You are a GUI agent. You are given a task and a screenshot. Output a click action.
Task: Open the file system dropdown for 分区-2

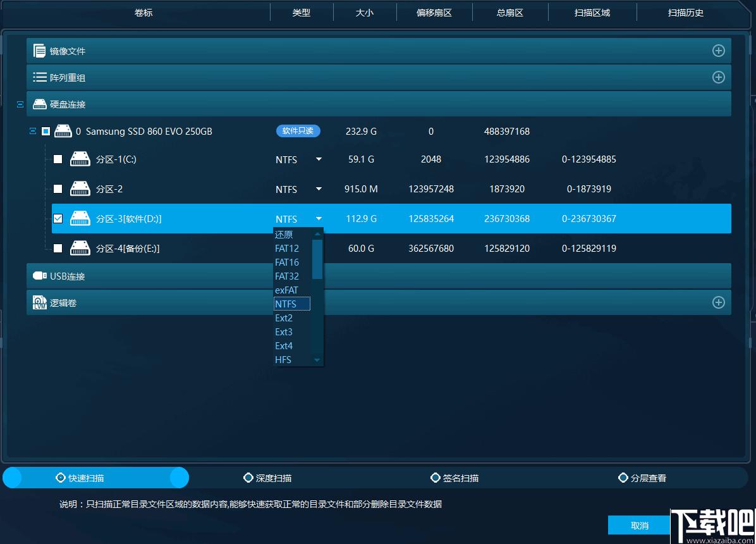point(319,189)
